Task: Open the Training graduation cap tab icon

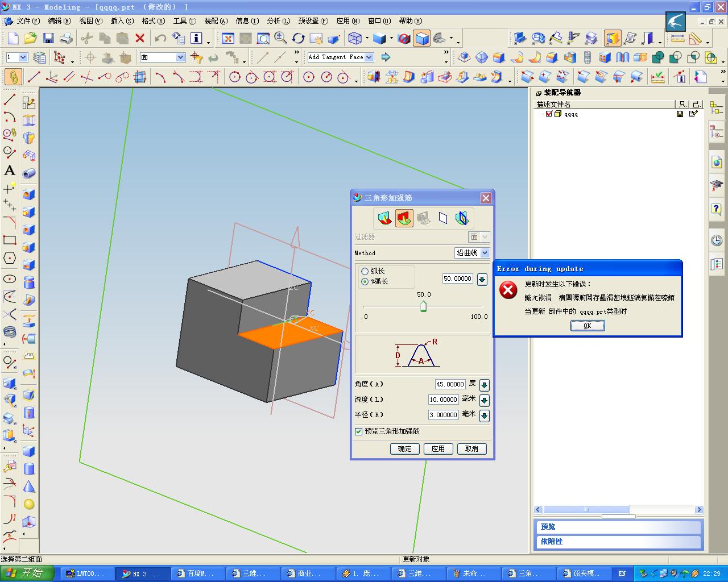Action: point(717,186)
